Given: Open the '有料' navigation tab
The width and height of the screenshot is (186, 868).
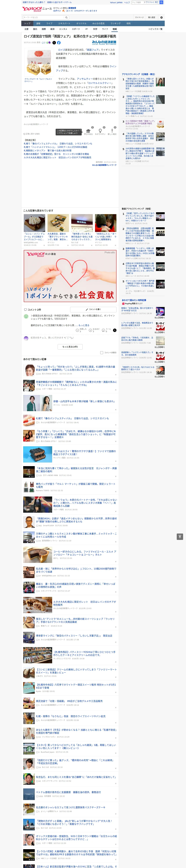Looking at the screenshot, I should pos(128,23).
